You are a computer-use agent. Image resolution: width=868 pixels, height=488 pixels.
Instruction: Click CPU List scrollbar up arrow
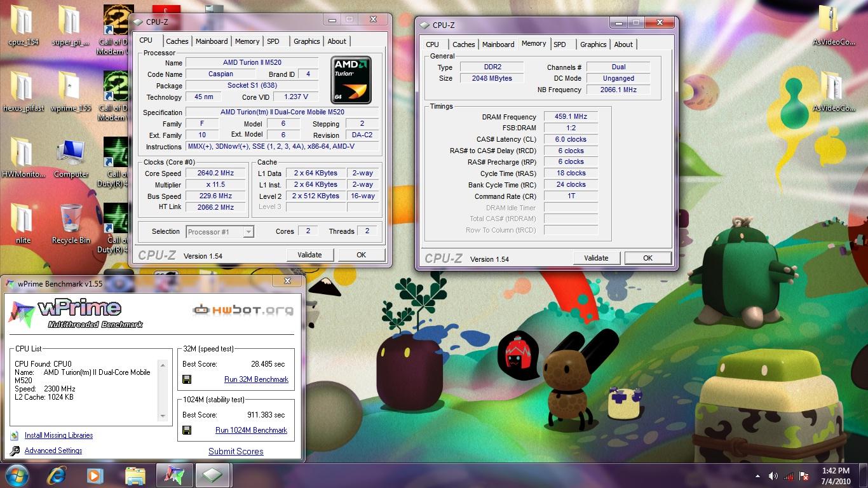tap(163, 365)
